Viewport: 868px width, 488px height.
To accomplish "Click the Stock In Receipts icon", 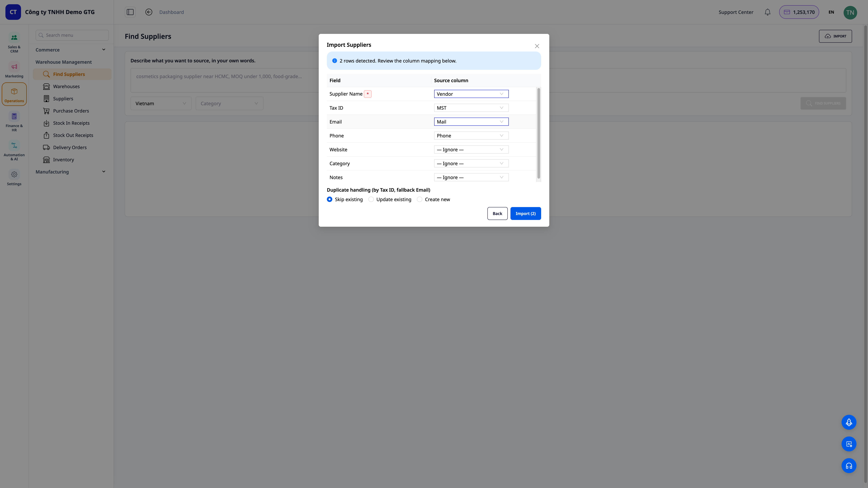I will point(46,123).
